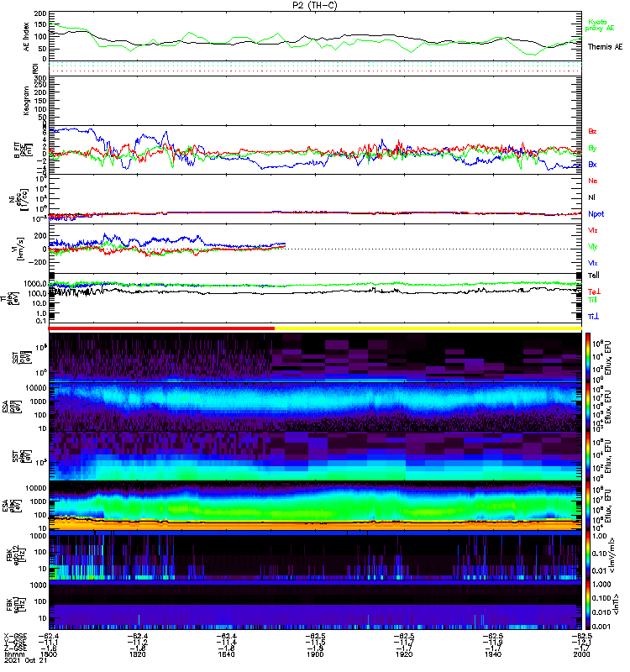Click the red 'Bz' legend entry
The width and height of the screenshot is (630, 672).
592,131
